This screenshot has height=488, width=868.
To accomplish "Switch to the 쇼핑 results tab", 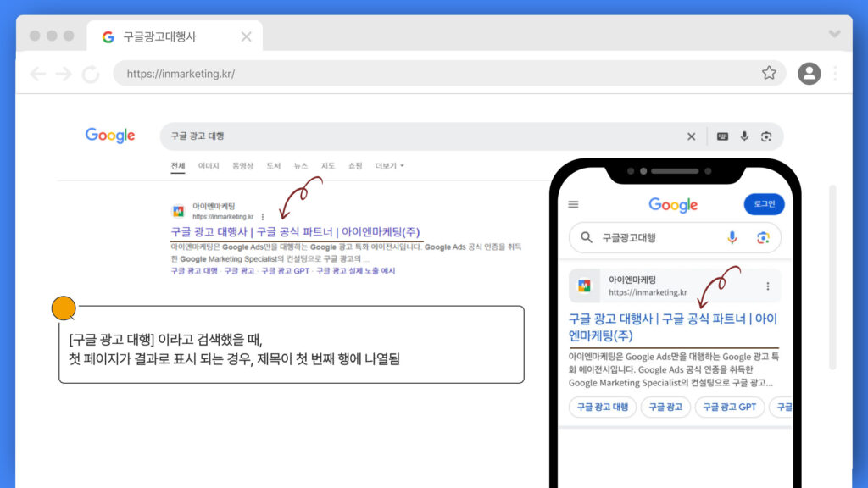I will [355, 166].
